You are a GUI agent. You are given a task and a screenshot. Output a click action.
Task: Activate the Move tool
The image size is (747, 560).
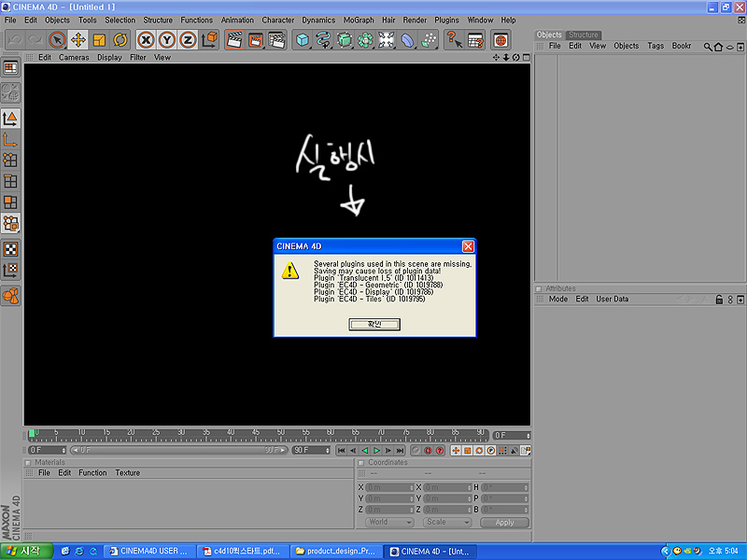(x=78, y=40)
